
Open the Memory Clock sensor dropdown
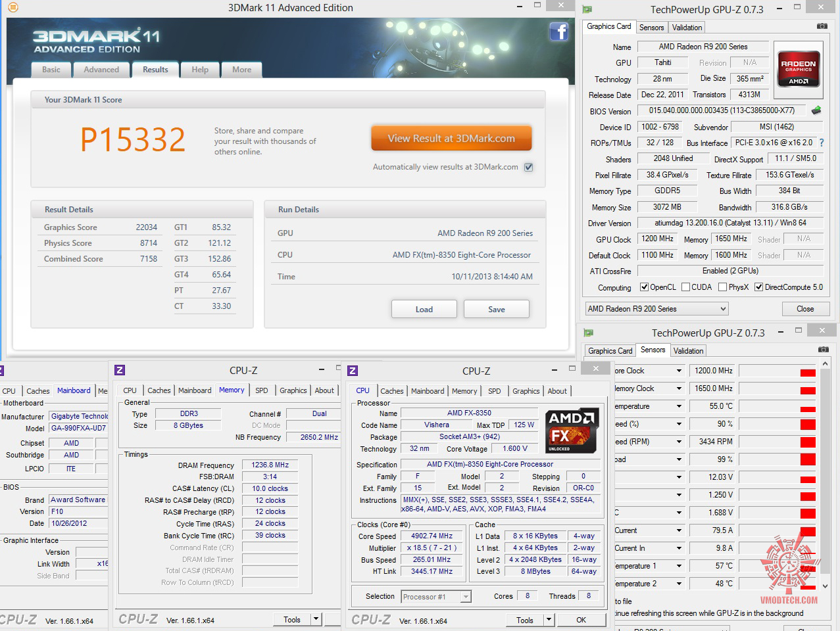pos(679,388)
